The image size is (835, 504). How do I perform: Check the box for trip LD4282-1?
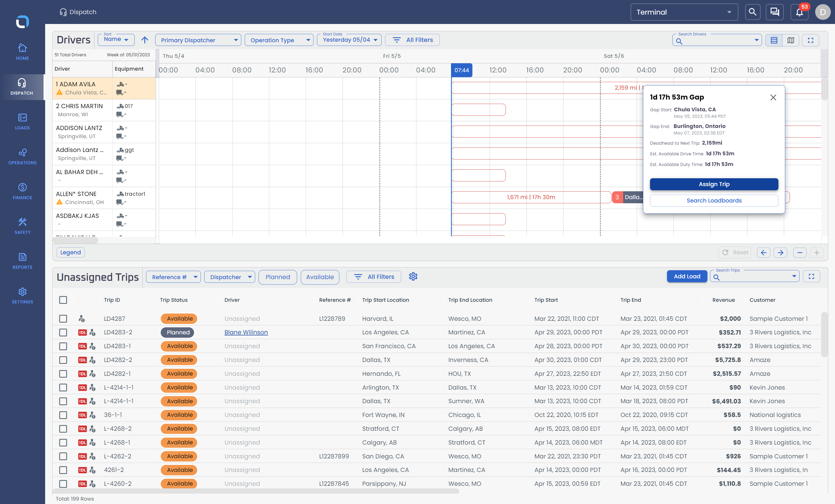63,374
